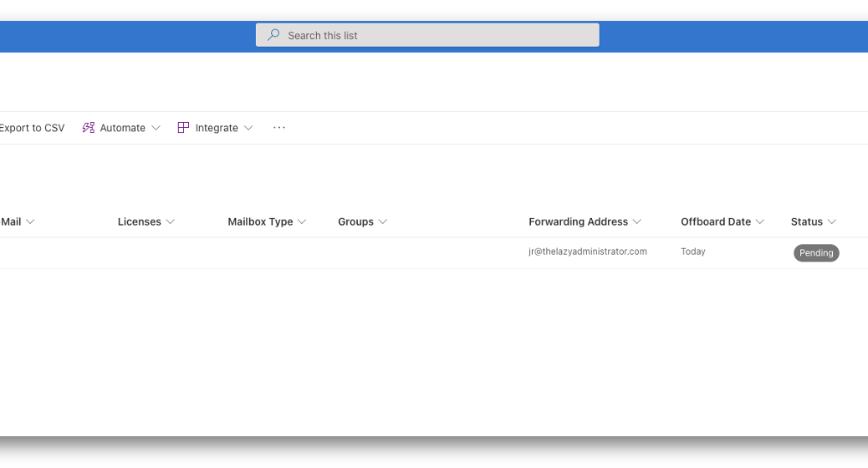Open the Licenses column chevron

point(171,221)
